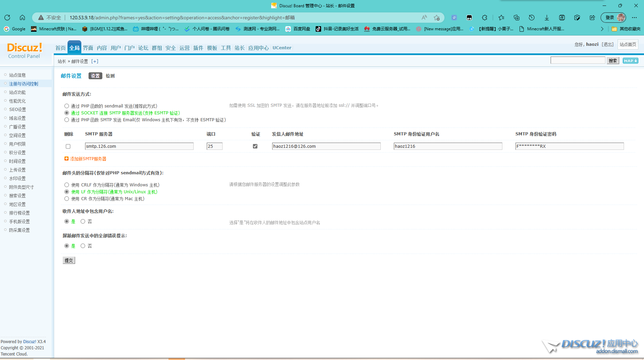
Task: Click the browser home icon
Action: pos(22,18)
